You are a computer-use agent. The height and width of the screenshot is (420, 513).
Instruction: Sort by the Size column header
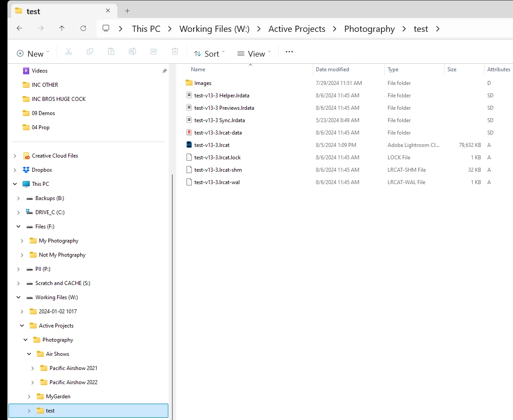(x=452, y=69)
